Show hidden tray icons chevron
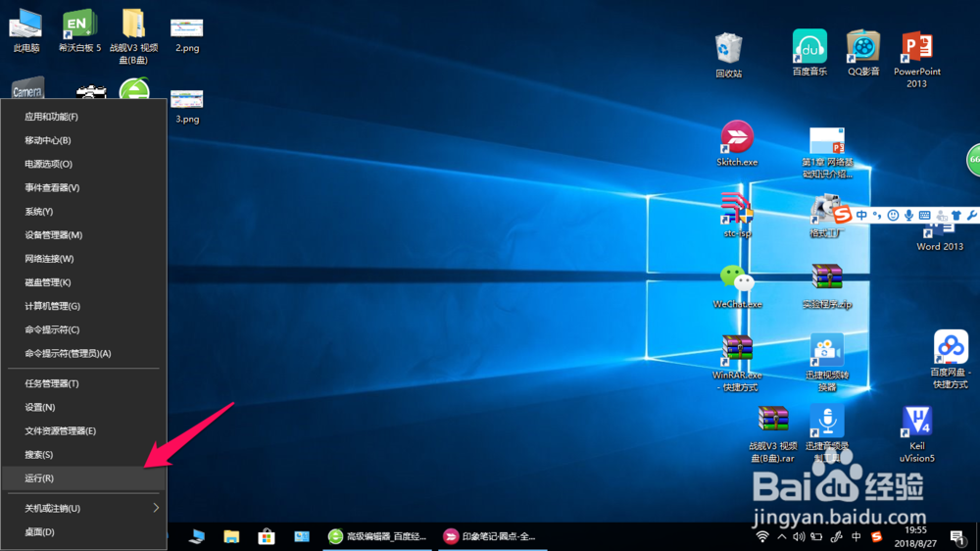 click(x=781, y=536)
